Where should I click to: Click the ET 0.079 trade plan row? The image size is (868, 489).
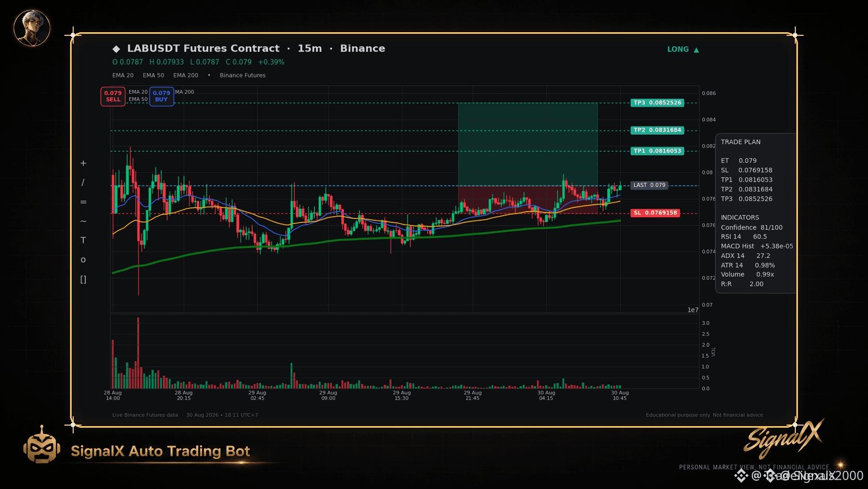click(739, 161)
